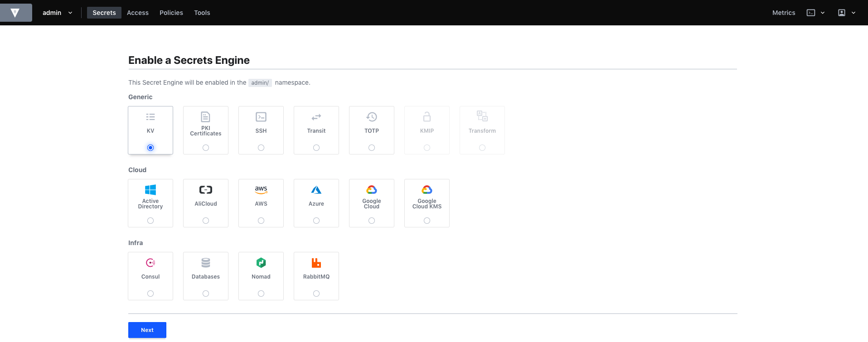Click the Vault logo icon
Image resolution: width=868 pixels, height=342 pixels.
coord(15,13)
